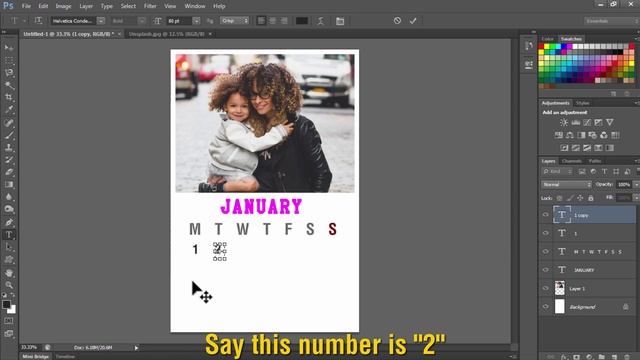Cancel current text edits icon
This screenshot has width=640, height=360.
coord(397,20)
